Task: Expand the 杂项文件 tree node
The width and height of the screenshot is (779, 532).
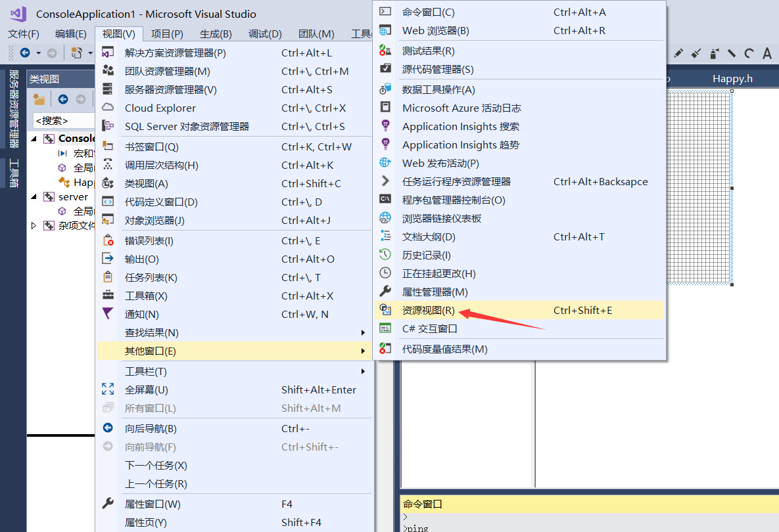Action: point(34,226)
